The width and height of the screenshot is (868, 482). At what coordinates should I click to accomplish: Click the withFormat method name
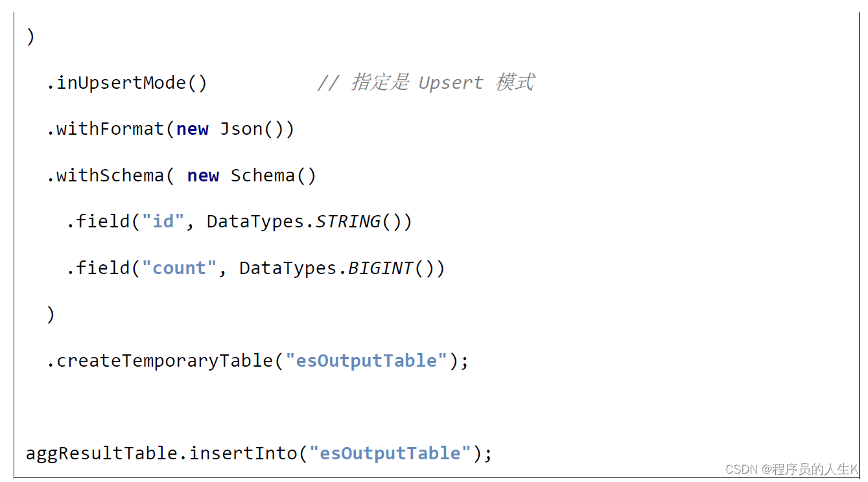(110, 129)
